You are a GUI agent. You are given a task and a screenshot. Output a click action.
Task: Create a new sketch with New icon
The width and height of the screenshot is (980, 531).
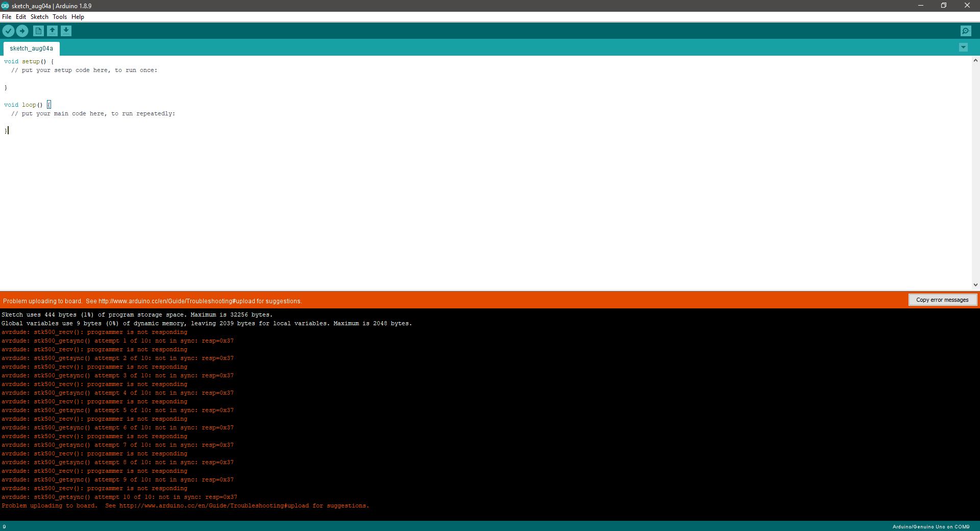pyautogui.click(x=38, y=31)
